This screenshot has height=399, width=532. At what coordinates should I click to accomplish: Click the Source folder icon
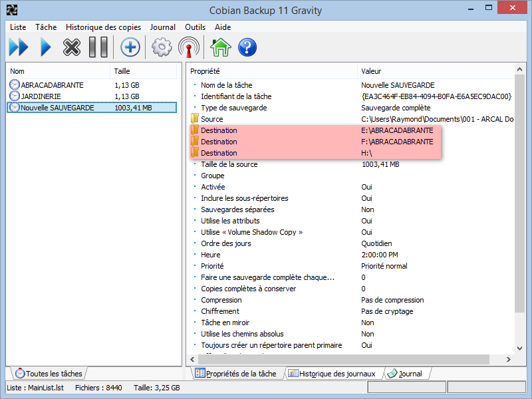pyautogui.click(x=195, y=119)
